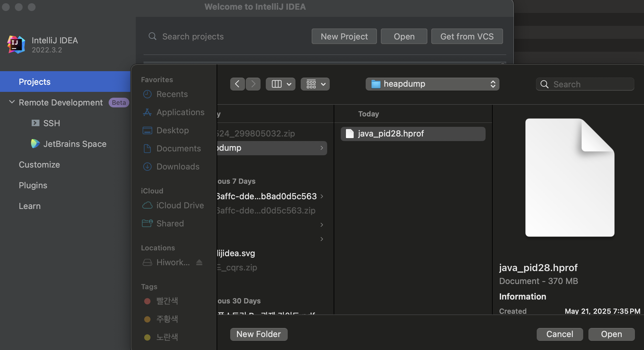Viewport: 644px width, 350px height.
Task: Select the java_pid28.hprof file
Action: point(391,134)
